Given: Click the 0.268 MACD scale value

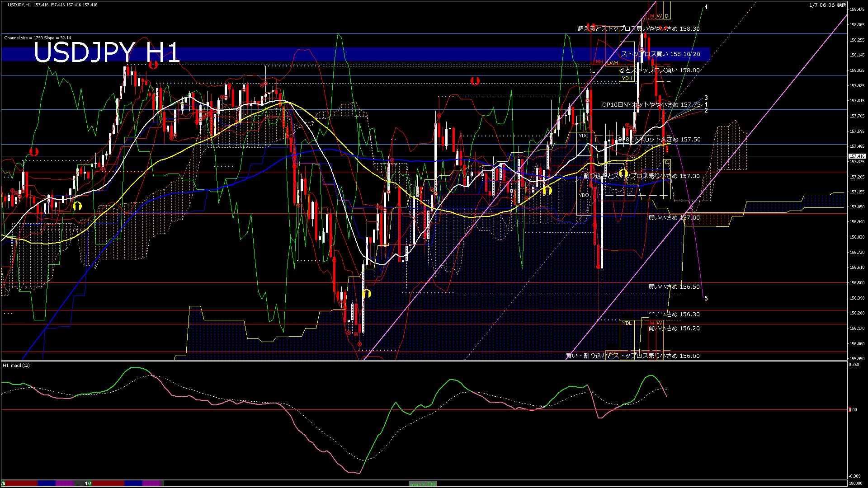Looking at the screenshot, I should coord(854,365).
